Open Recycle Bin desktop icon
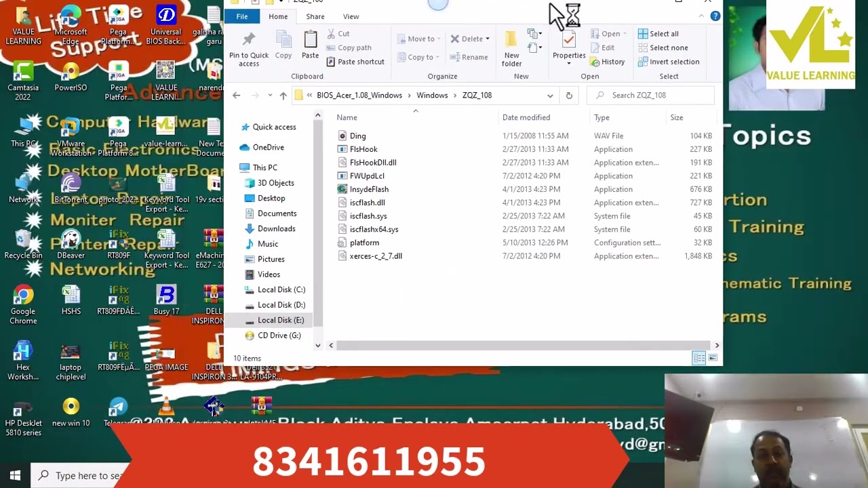 pos(23,244)
